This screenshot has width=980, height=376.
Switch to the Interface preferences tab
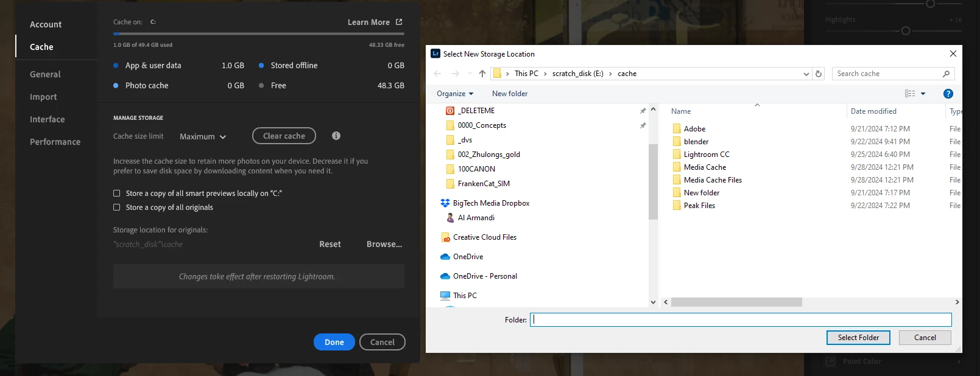[47, 119]
